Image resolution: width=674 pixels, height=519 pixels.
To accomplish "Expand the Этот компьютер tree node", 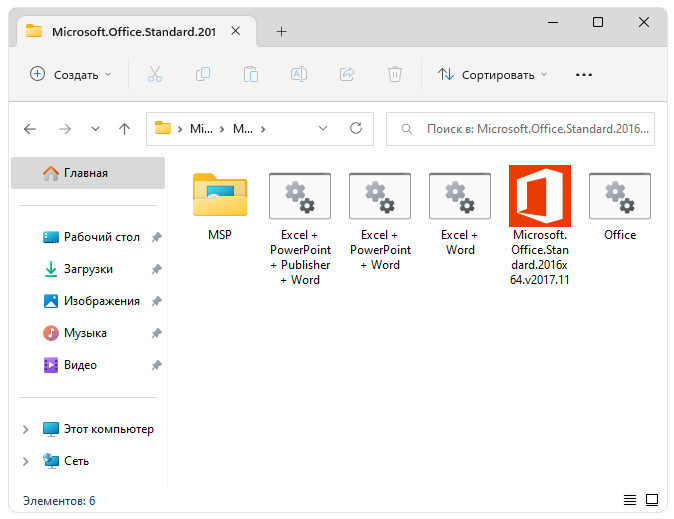I will [x=25, y=429].
